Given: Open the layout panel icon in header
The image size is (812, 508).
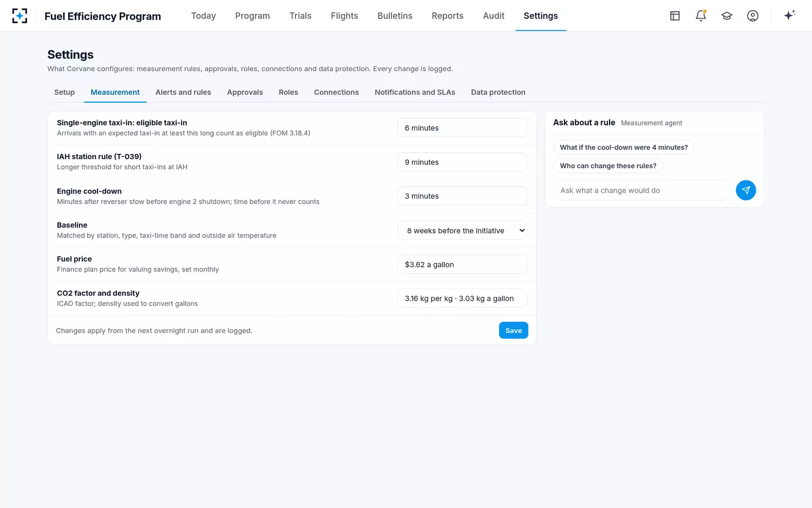Looking at the screenshot, I should pyautogui.click(x=675, y=16).
